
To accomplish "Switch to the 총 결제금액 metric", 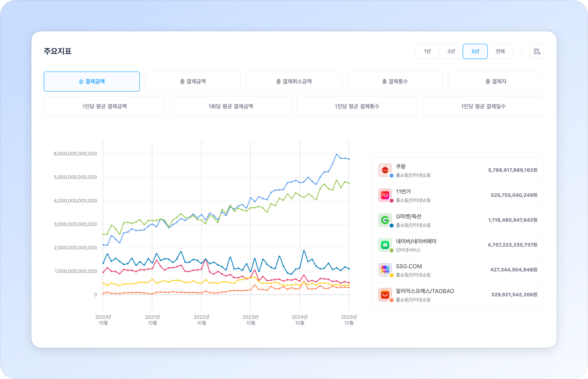I will 193,81.
